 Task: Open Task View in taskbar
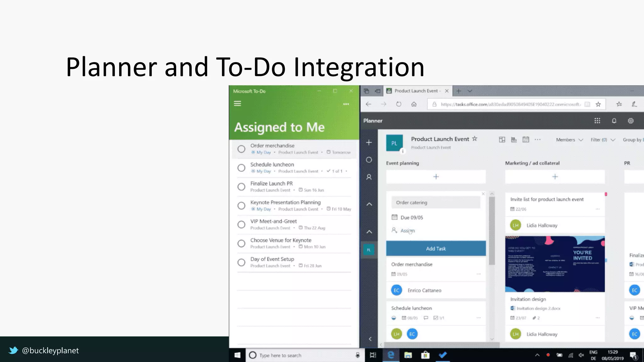tap(373, 355)
